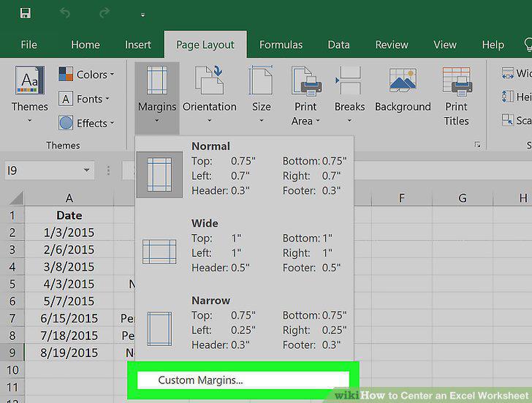
Task: Open Customize Quick Access Toolbar dropdown
Action: click(x=142, y=15)
